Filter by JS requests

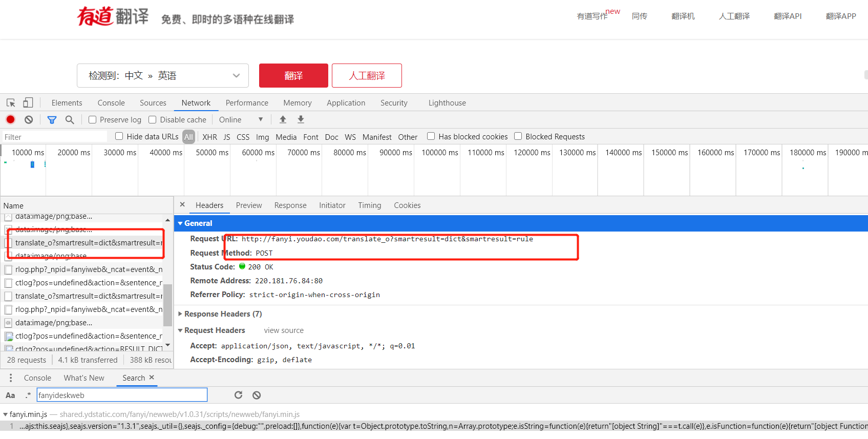(x=227, y=137)
